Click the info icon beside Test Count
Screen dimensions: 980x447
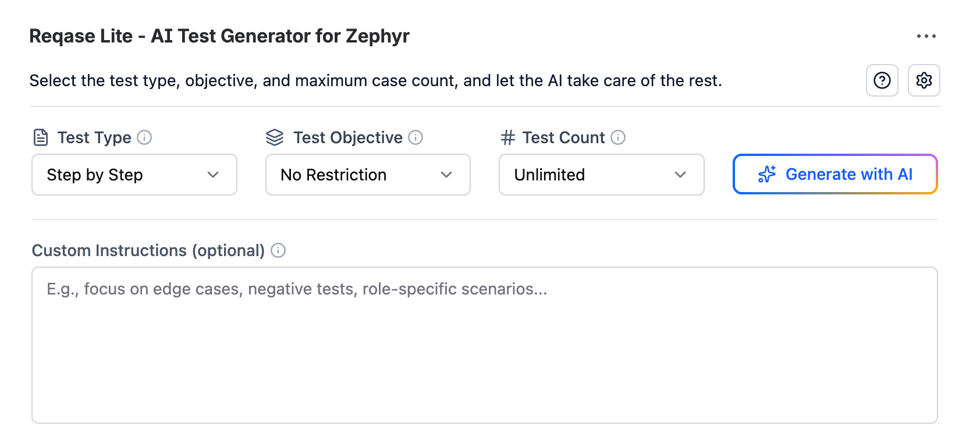(618, 137)
